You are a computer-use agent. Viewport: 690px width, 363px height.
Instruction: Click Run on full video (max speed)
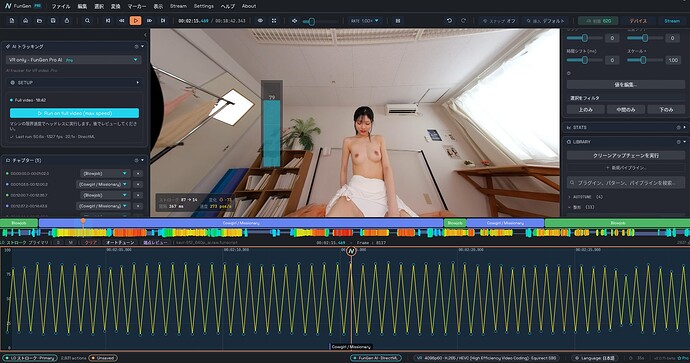pyautogui.click(x=74, y=113)
